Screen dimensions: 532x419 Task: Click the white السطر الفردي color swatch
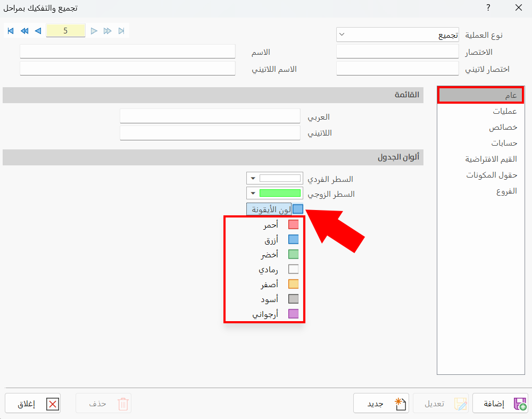click(x=280, y=178)
